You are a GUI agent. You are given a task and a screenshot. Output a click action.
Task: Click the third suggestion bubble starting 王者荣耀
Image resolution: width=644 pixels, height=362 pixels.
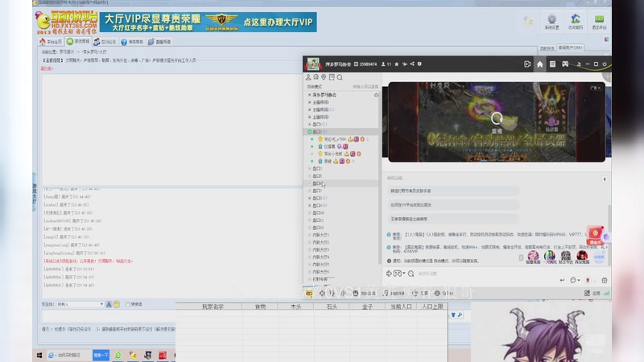tap(453, 219)
